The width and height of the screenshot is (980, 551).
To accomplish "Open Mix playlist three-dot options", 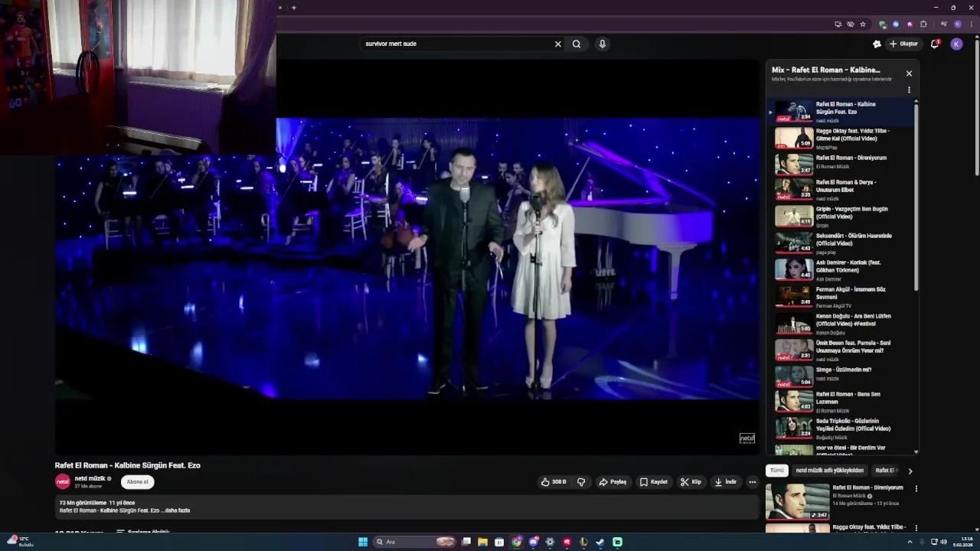I will (x=909, y=90).
